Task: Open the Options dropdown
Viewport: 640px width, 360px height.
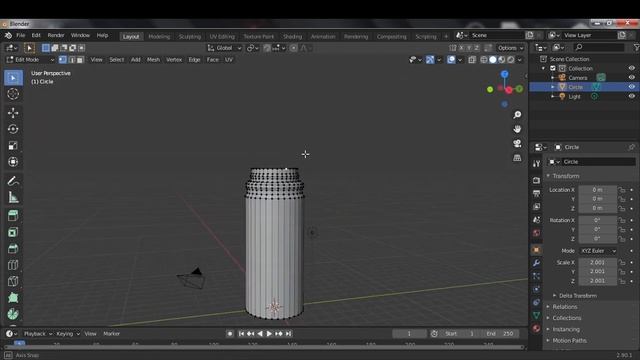Action: [x=511, y=48]
